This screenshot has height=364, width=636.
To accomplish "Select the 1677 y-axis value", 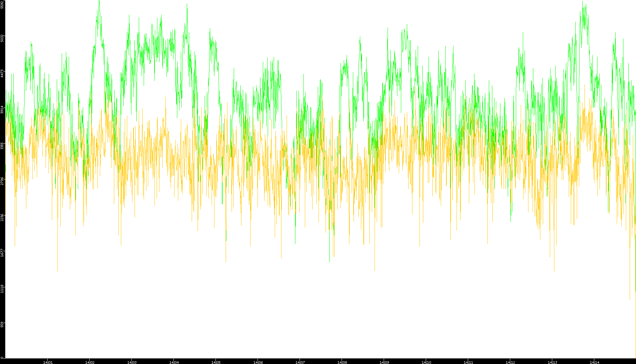I will tap(2, 253).
